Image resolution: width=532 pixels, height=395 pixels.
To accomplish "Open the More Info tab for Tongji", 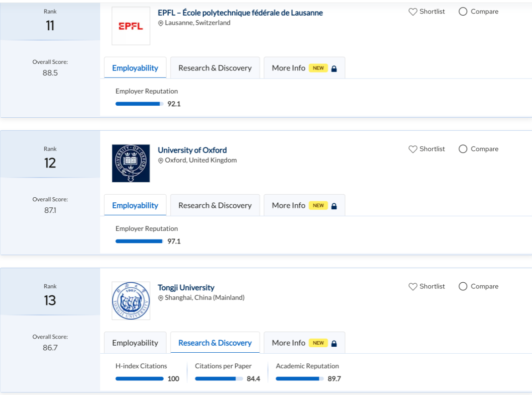I will pos(304,343).
